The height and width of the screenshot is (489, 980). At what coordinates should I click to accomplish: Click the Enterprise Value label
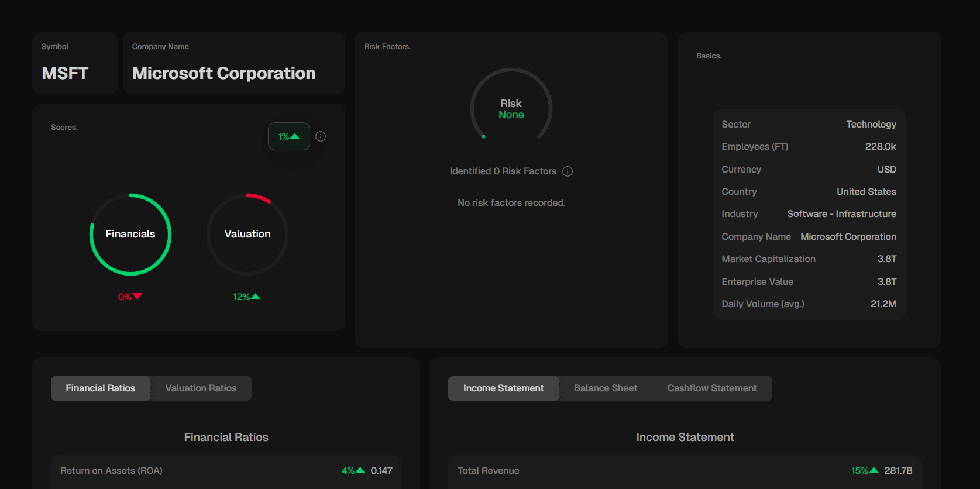[x=757, y=282]
